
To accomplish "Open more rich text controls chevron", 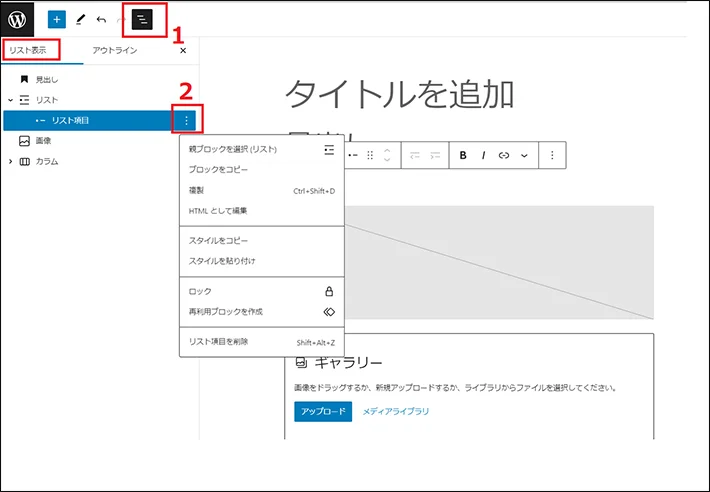I will [524, 155].
